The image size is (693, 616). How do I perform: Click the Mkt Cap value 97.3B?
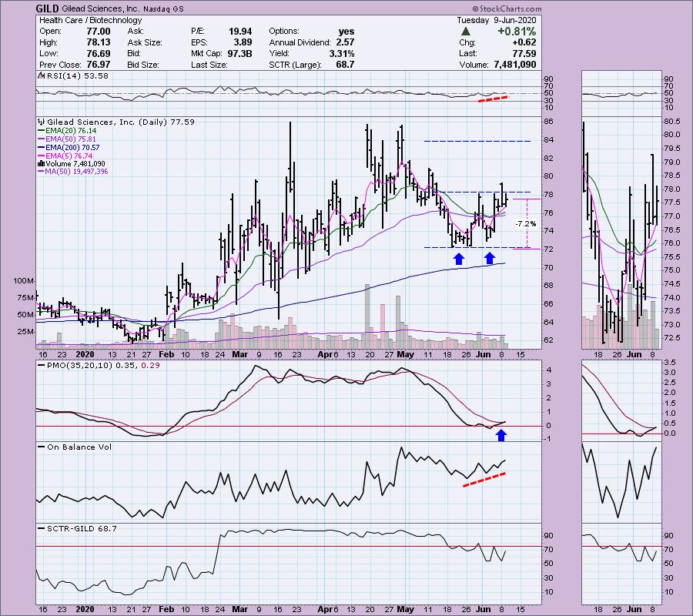point(239,53)
